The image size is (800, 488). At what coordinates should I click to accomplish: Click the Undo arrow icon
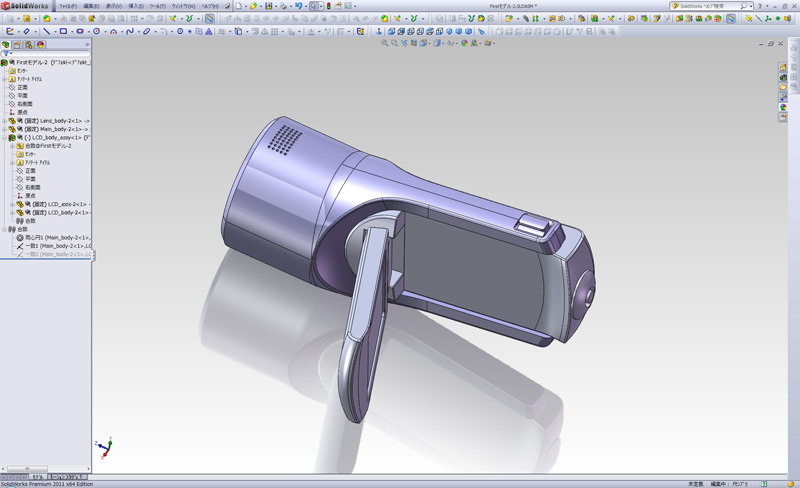click(x=298, y=6)
